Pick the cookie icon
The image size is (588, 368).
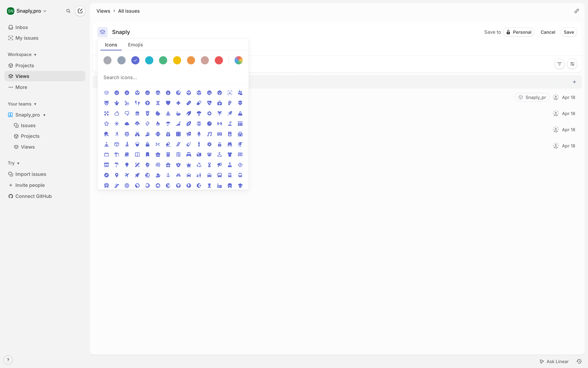pyautogui.click(x=158, y=113)
